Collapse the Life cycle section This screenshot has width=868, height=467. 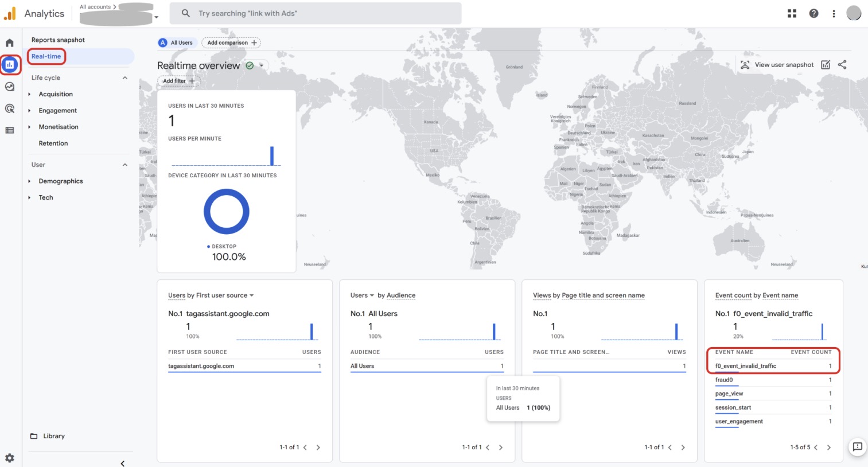[x=124, y=77]
